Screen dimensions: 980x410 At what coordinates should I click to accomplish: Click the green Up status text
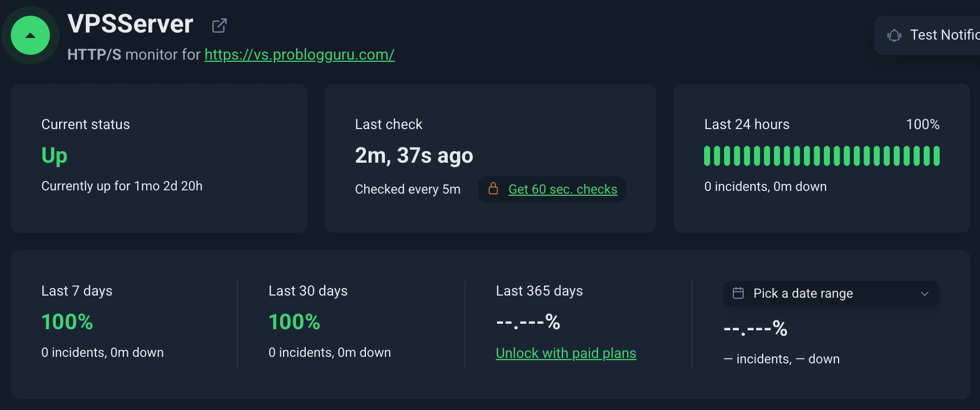[x=54, y=156]
